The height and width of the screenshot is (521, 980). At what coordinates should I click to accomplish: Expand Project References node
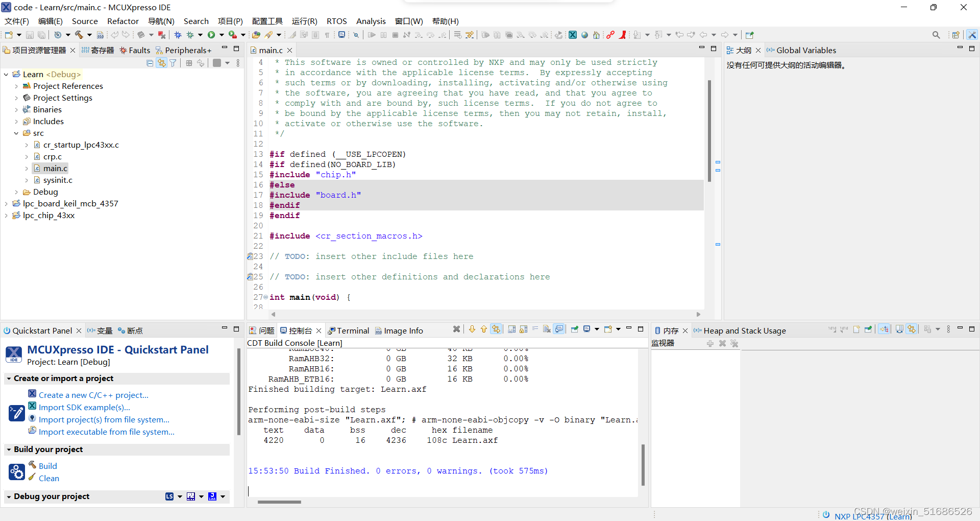click(16, 86)
